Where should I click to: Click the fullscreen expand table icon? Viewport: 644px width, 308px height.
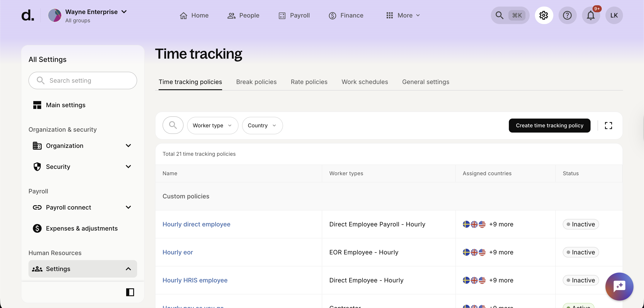[608, 126]
